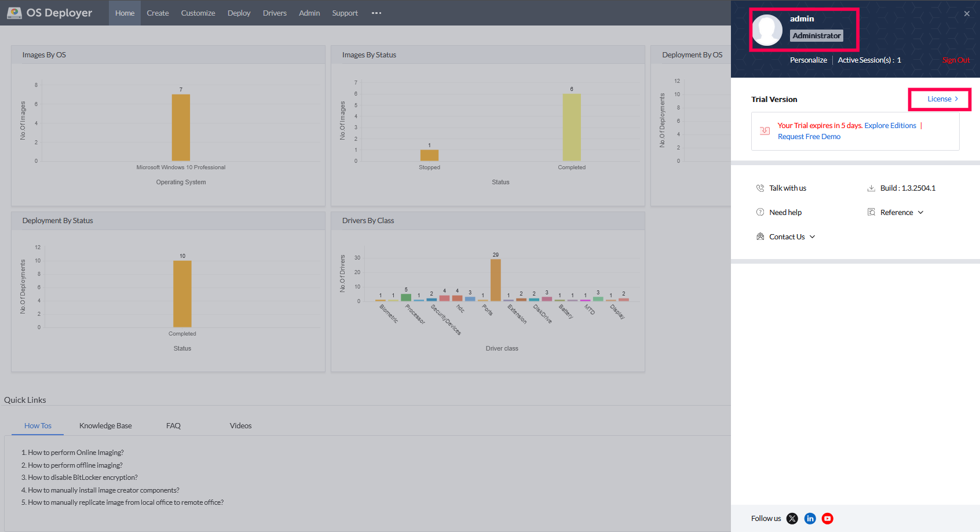Open the License page
Viewport: 980px width, 532px height.
coord(939,99)
